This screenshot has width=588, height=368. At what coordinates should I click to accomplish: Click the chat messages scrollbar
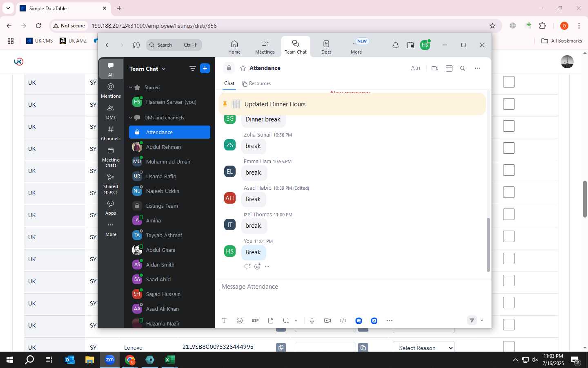[488, 245]
